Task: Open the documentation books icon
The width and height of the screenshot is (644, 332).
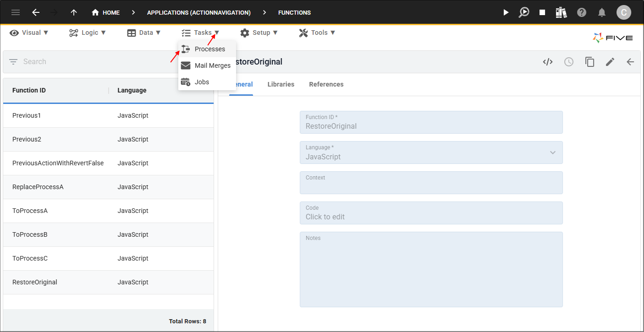Action: click(561, 12)
